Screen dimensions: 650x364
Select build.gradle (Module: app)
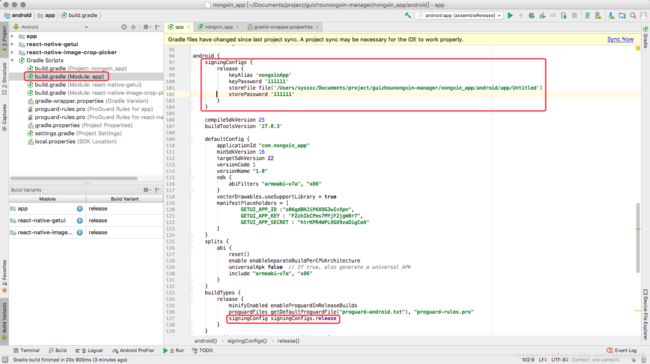tap(66, 77)
